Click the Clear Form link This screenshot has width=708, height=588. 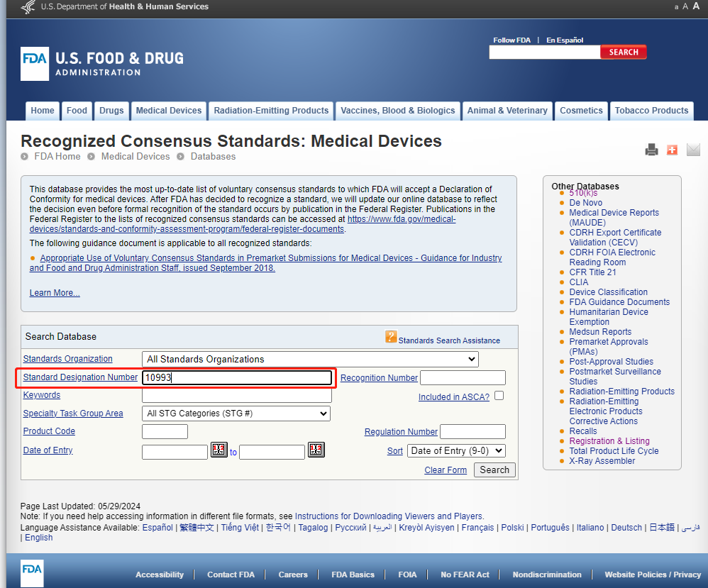446,470
